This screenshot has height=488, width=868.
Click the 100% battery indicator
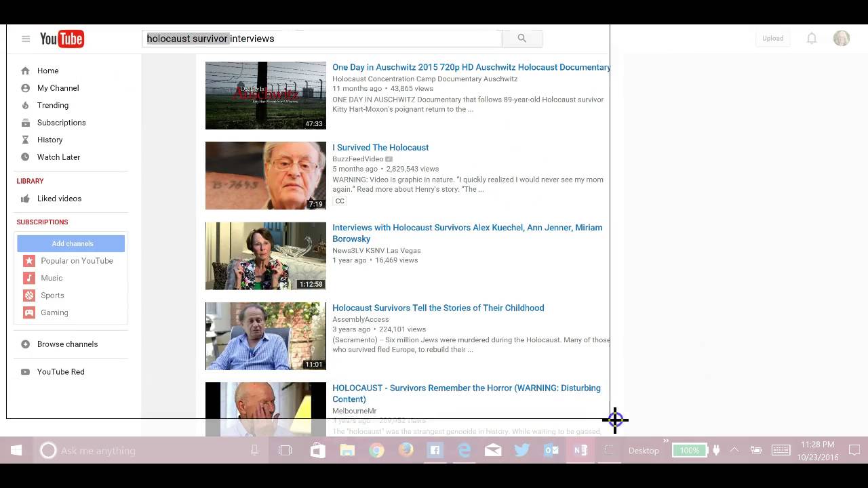[x=690, y=450]
